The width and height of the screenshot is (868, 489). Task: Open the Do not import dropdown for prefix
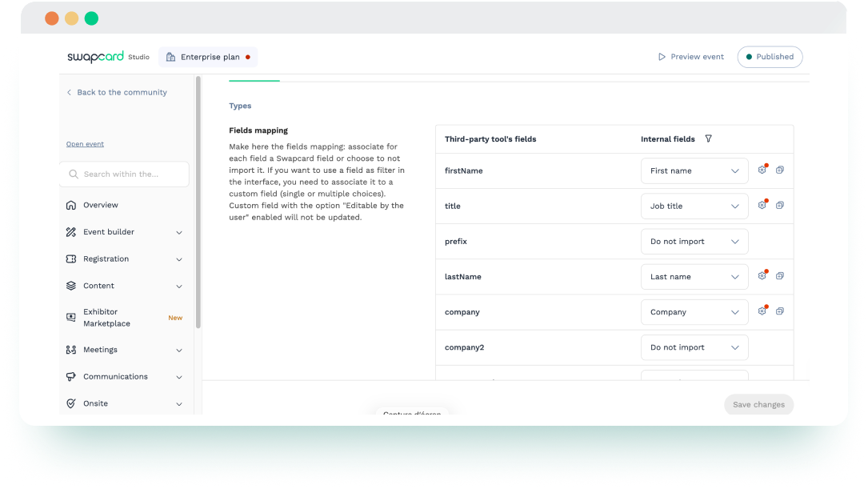694,241
